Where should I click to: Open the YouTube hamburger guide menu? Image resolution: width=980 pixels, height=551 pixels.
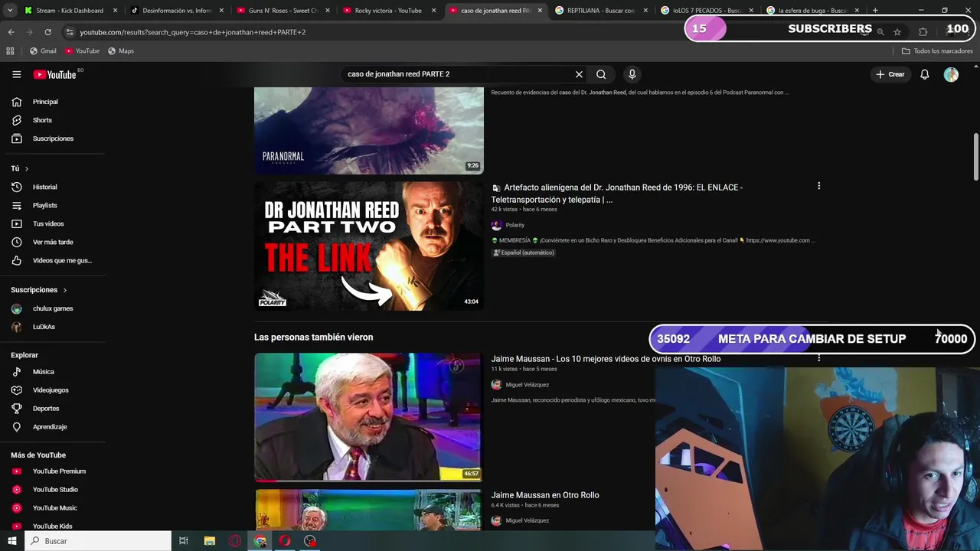coord(16,74)
